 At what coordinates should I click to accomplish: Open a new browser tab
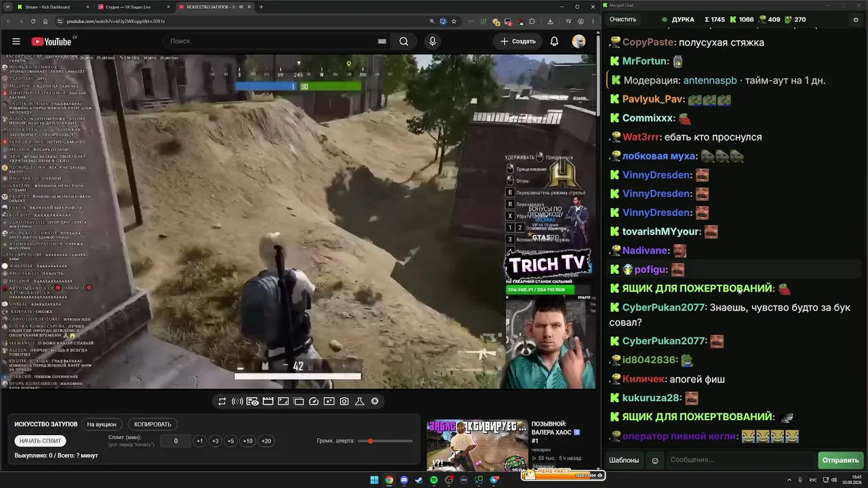[x=261, y=7]
